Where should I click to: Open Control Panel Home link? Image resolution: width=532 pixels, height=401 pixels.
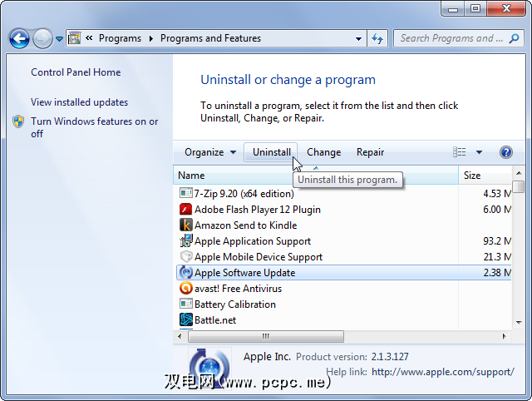(76, 72)
